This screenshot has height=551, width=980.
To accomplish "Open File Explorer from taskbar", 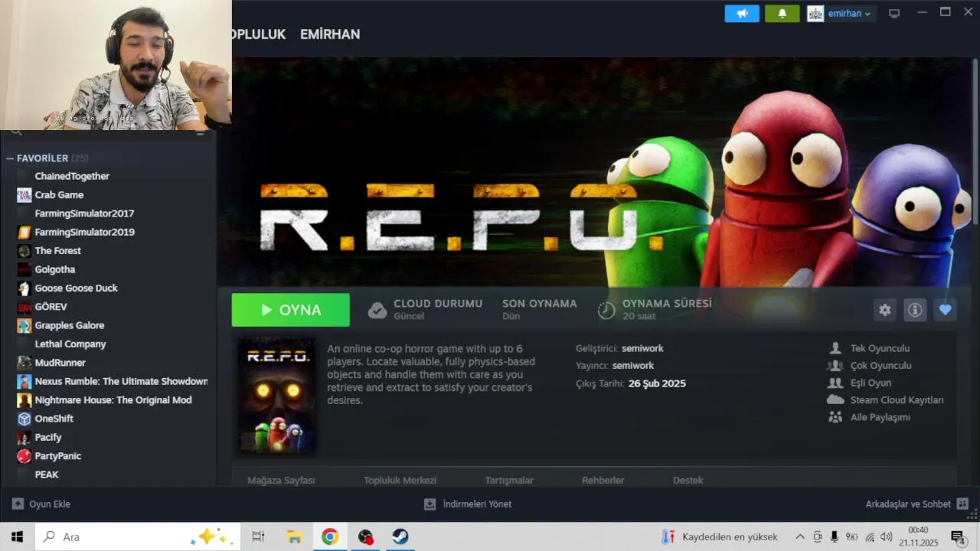I will [x=294, y=536].
